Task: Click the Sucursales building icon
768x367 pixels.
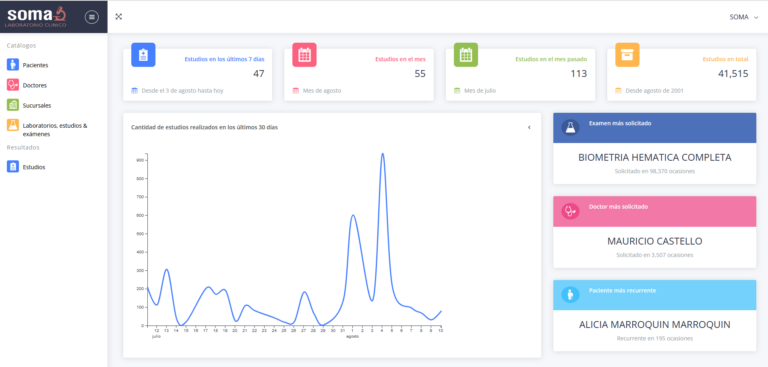Action: [13, 105]
